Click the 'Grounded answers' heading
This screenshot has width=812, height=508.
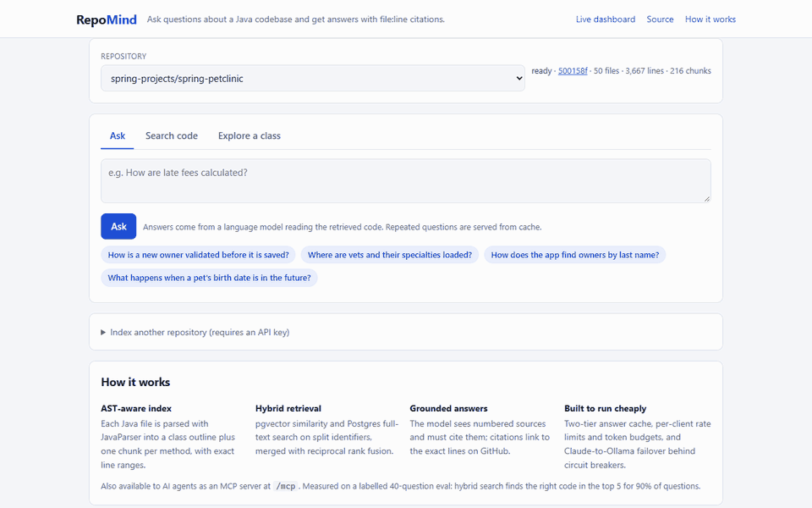(x=448, y=408)
